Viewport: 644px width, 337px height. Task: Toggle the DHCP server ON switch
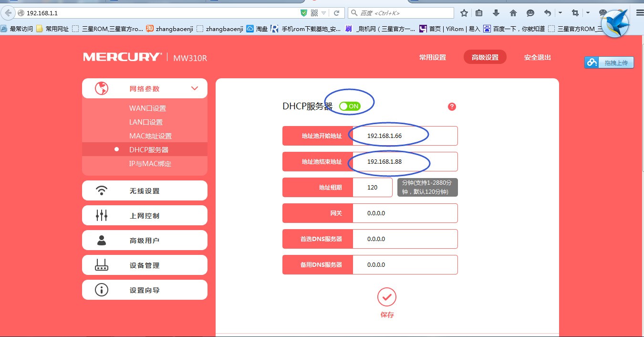pos(350,106)
